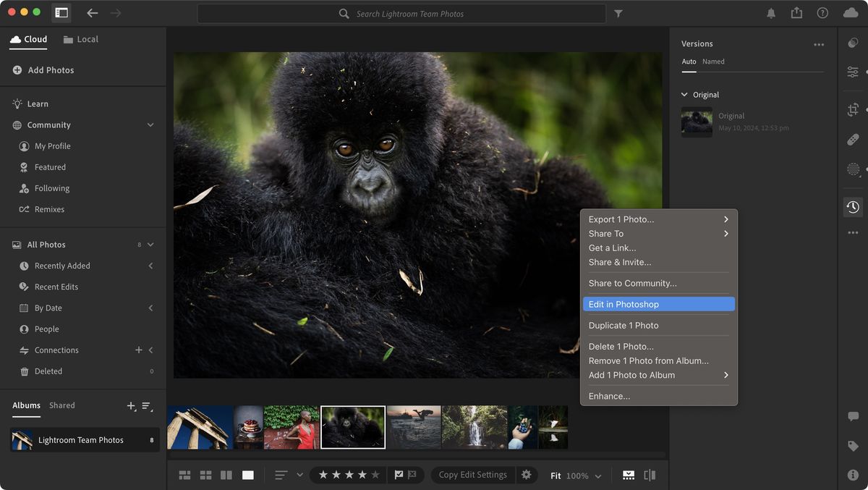Collapse the Original version group

click(x=683, y=94)
